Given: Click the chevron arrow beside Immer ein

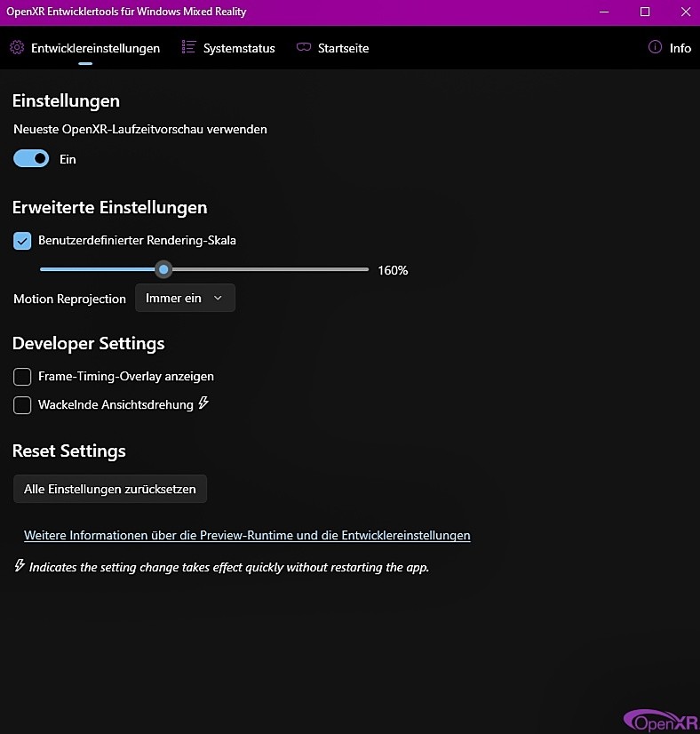Looking at the screenshot, I should [218, 298].
